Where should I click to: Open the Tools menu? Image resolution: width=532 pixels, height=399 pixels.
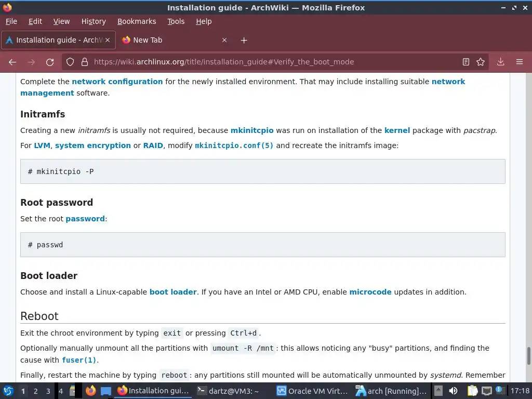point(176,21)
